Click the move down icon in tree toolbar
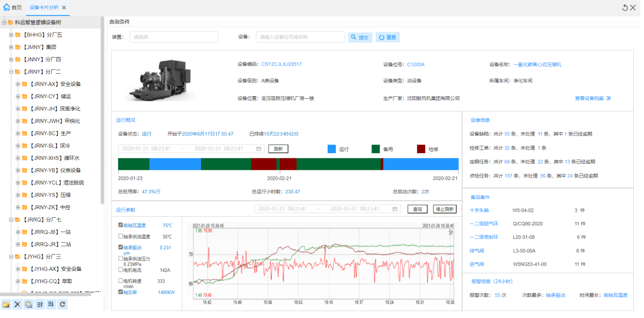Image resolution: width=644 pixels, height=318 pixels. coord(51,304)
